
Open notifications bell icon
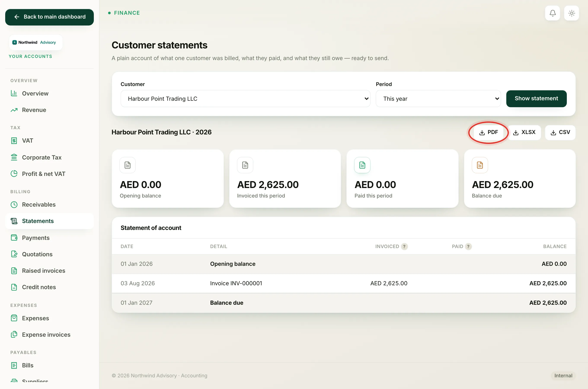coord(552,13)
